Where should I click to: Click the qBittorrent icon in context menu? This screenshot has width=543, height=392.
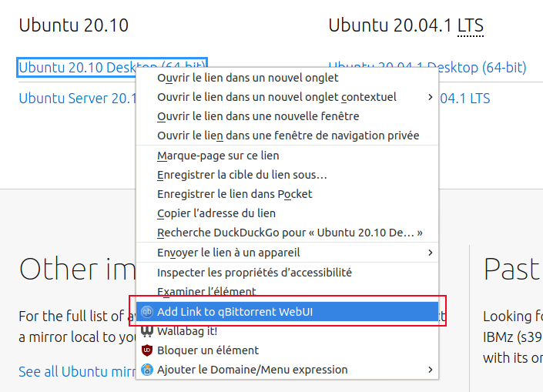pos(147,312)
